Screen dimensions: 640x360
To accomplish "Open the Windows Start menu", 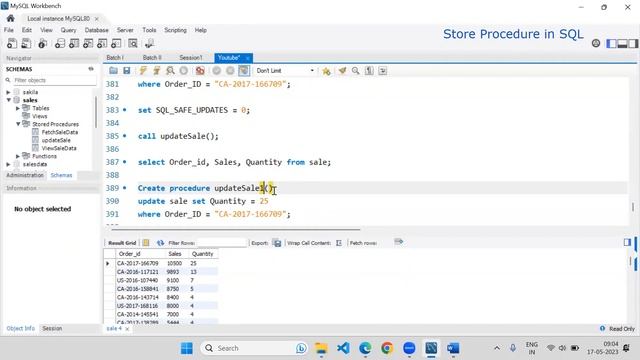I will coord(187,348).
